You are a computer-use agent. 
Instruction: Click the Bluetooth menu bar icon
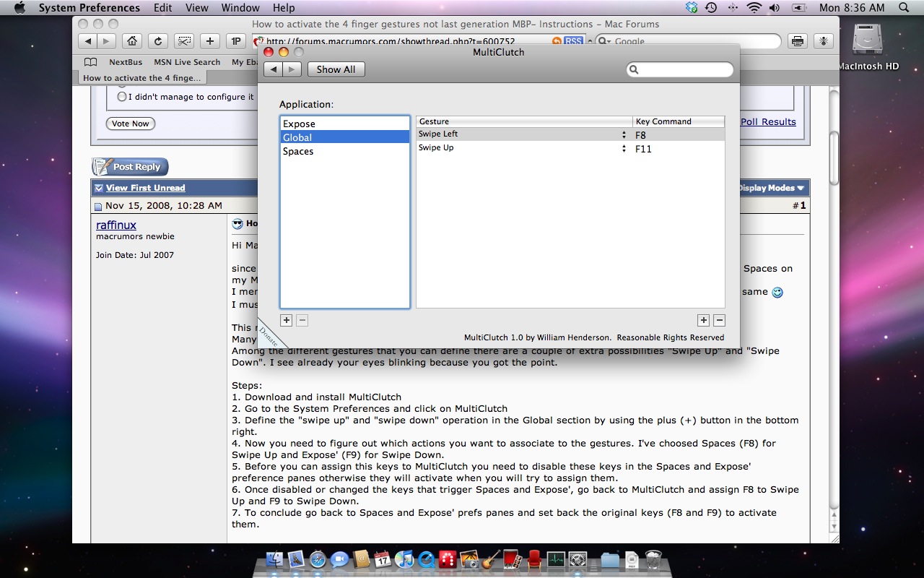point(733,8)
